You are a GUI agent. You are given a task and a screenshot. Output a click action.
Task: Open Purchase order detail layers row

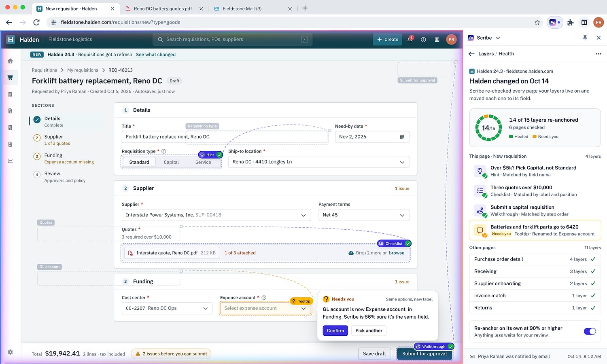pos(535,259)
